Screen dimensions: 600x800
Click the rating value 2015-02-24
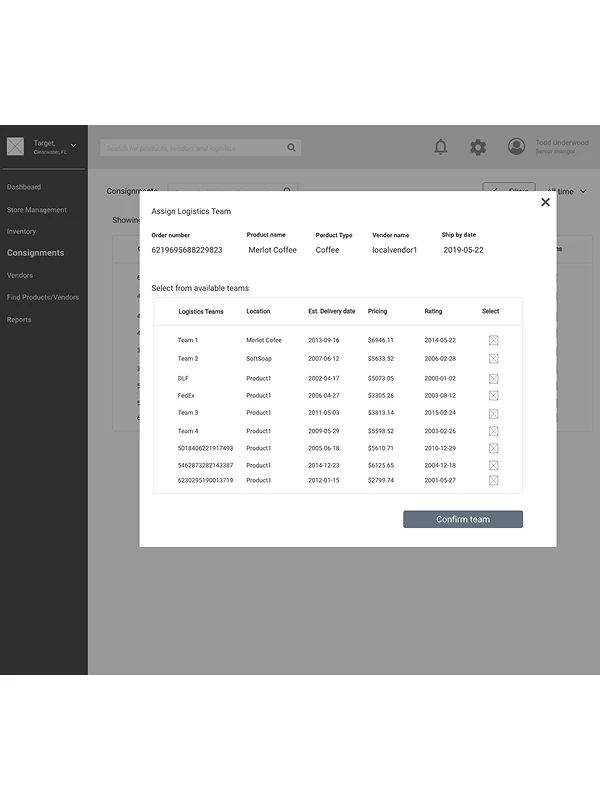click(440, 413)
